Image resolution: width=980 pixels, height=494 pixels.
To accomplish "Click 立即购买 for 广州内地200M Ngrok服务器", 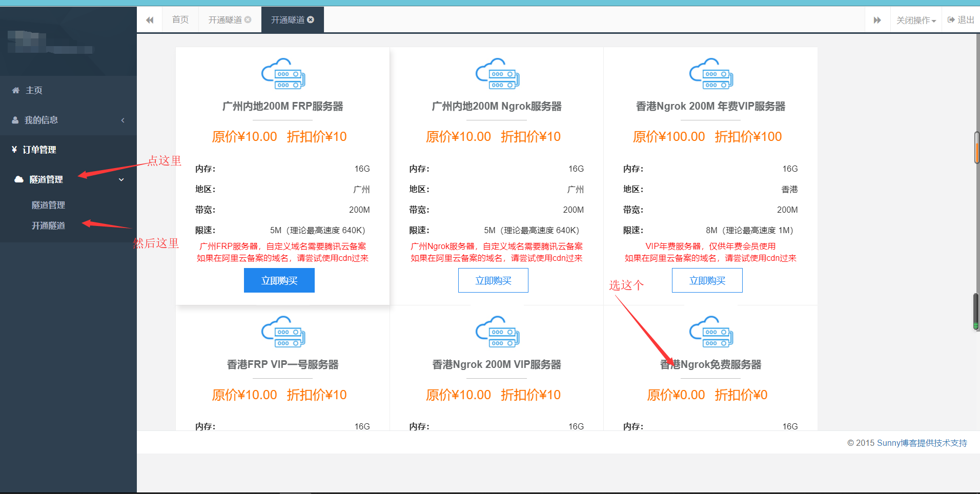I will (493, 281).
